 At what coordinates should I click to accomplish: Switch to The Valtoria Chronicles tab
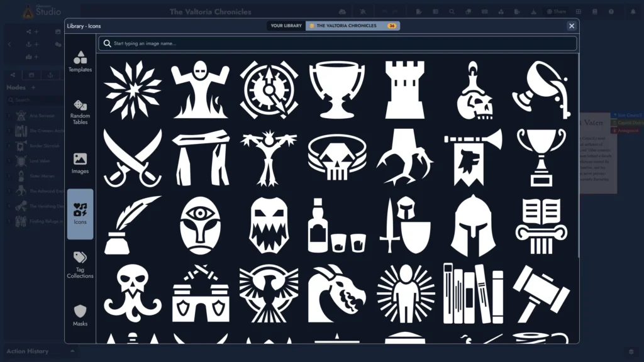click(352, 26)
